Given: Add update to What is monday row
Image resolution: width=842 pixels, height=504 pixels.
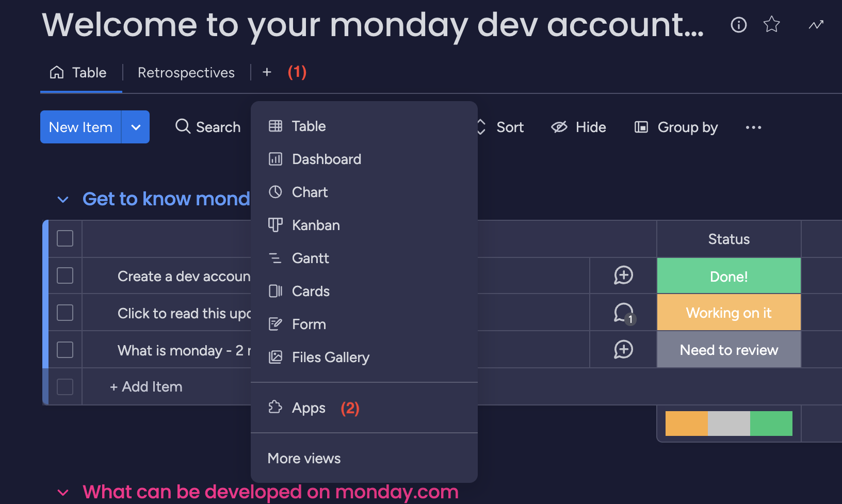Looking at the screenshot, I should (x=623, y=350).
